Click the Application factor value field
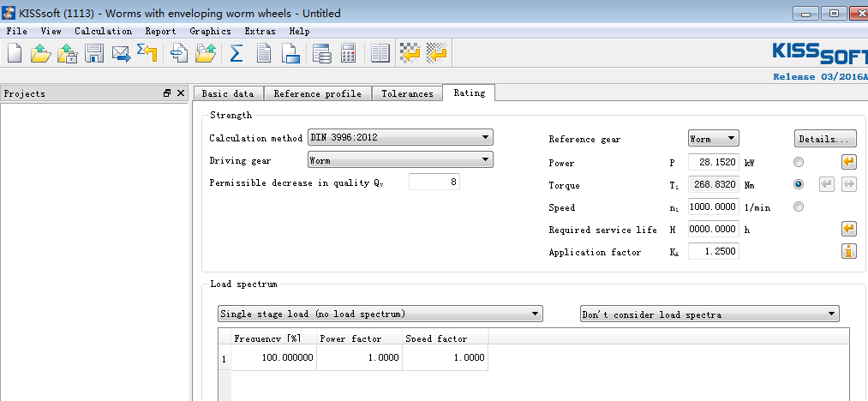 [x=714, y=251]
